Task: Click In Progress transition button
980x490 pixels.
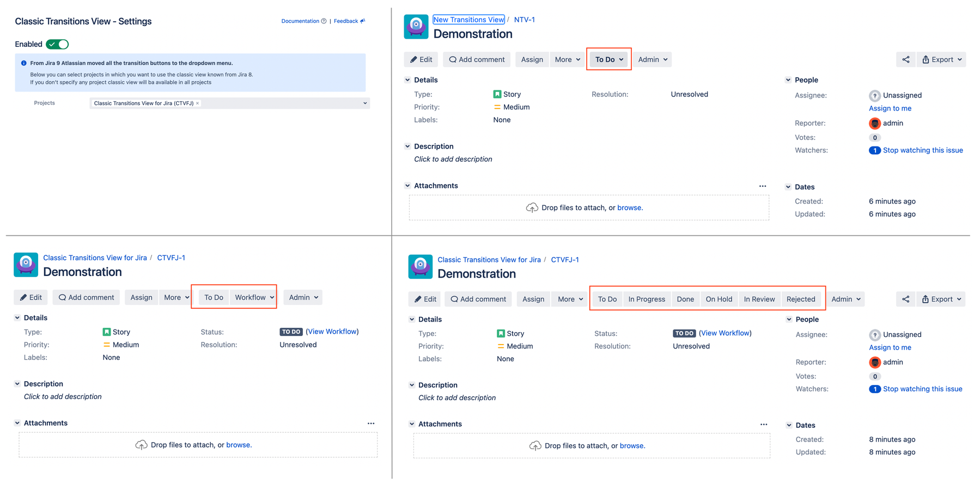Action: [647, 299]
